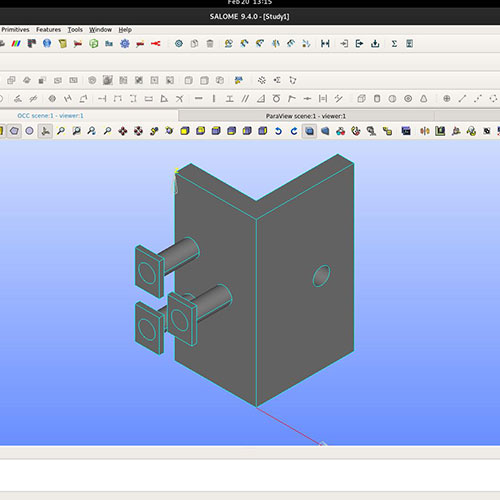The image size is (500, 500).
Task: Click the panning four-arrows icon in viewer toolbar
Action: click(x=123, y=131)
